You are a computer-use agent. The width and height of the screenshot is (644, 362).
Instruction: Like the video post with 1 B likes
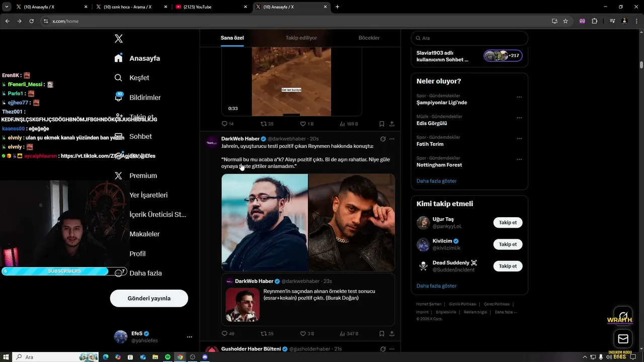click(306, 124)
